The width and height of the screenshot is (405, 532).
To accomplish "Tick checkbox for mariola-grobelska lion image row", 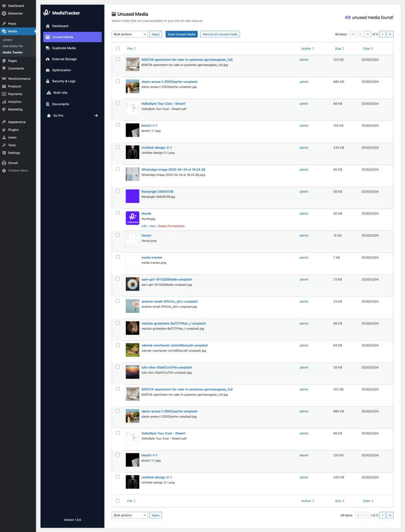I will tap(117, 323).
